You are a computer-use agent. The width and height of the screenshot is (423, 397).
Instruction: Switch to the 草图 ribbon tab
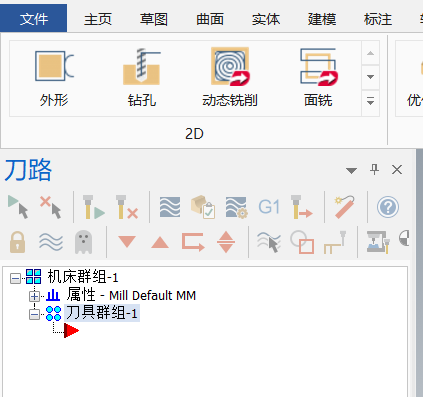154,19
